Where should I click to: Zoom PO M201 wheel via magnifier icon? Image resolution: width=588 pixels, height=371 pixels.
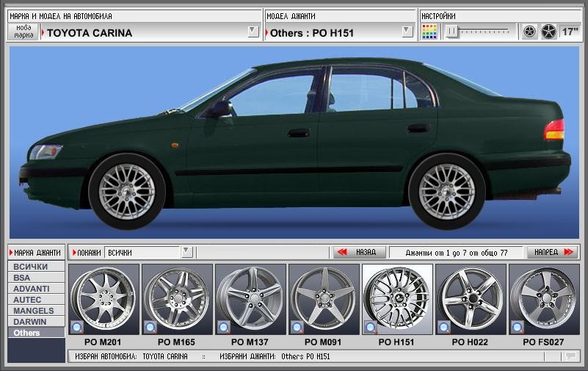click(x=77, y=328)
